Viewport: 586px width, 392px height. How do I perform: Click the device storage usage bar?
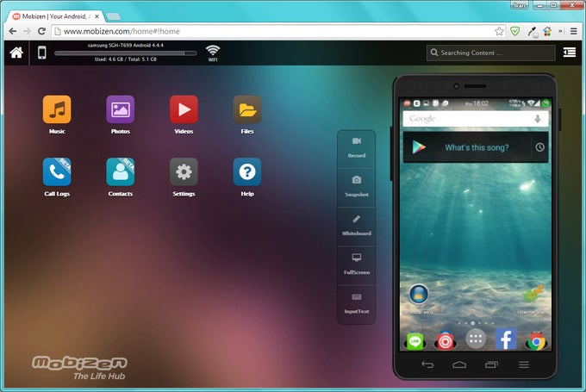coord(126,53)
